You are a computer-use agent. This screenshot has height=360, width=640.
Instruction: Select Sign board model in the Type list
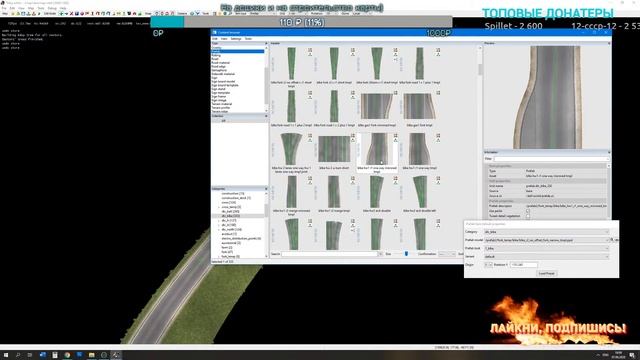223,82
